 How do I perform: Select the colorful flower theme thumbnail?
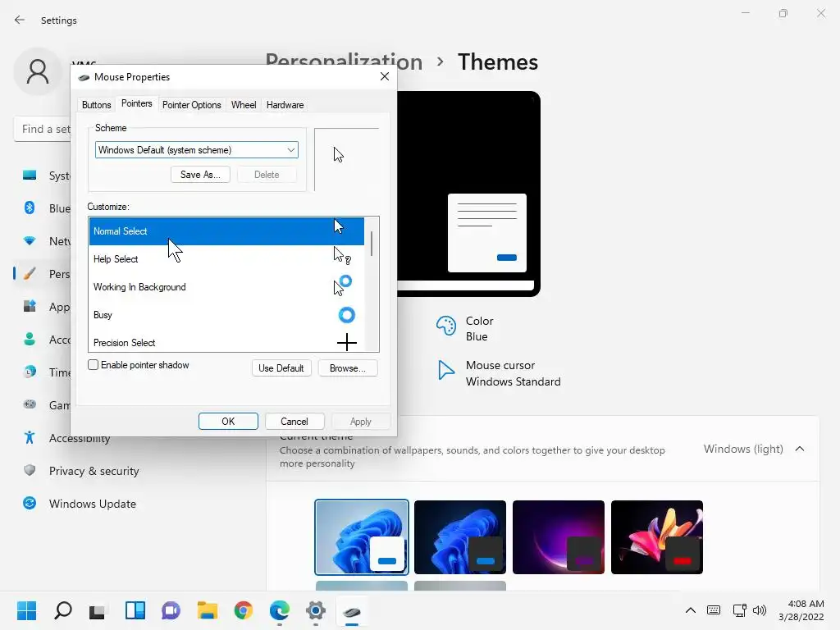657,537
